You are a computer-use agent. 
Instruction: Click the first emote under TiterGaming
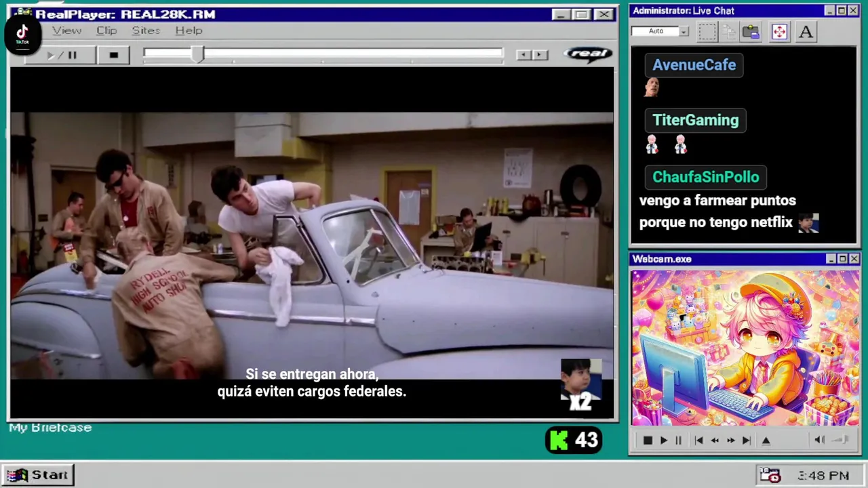click(652, 144)
